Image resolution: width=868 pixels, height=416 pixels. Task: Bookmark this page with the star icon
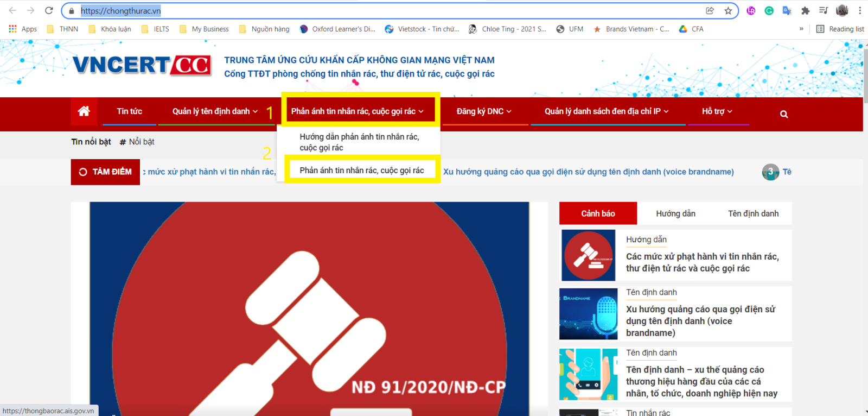pyautogui.click(x=728, y=10)
